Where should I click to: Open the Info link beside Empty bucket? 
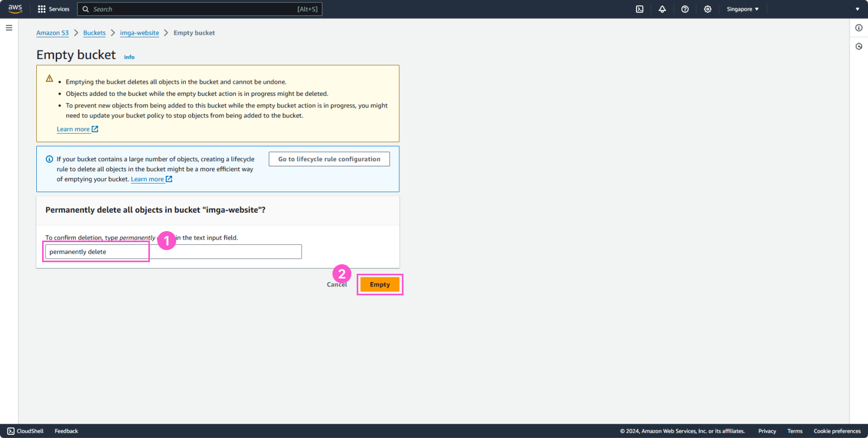pyautogui.click(x=129, y=57)
